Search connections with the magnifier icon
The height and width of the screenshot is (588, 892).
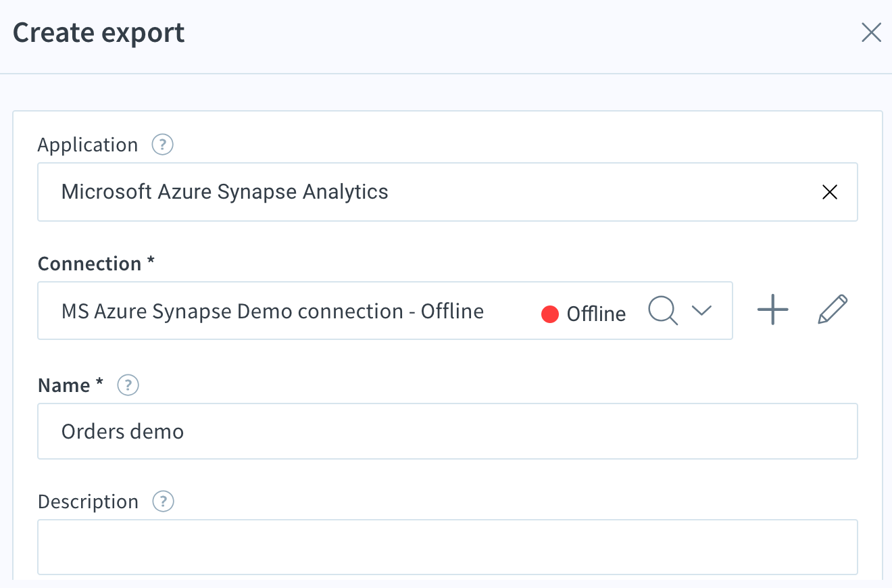click(x=663, y=311)
